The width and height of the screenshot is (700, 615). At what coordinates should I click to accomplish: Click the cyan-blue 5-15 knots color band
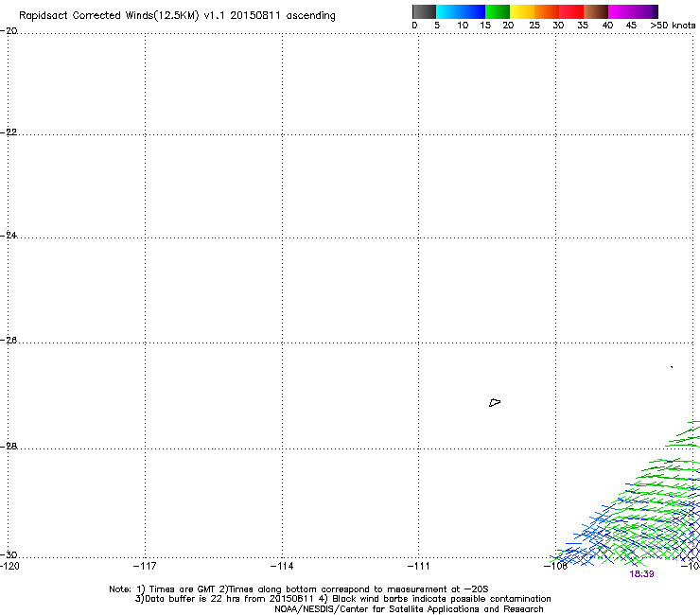pyautogui.click(x=461, y=11)
